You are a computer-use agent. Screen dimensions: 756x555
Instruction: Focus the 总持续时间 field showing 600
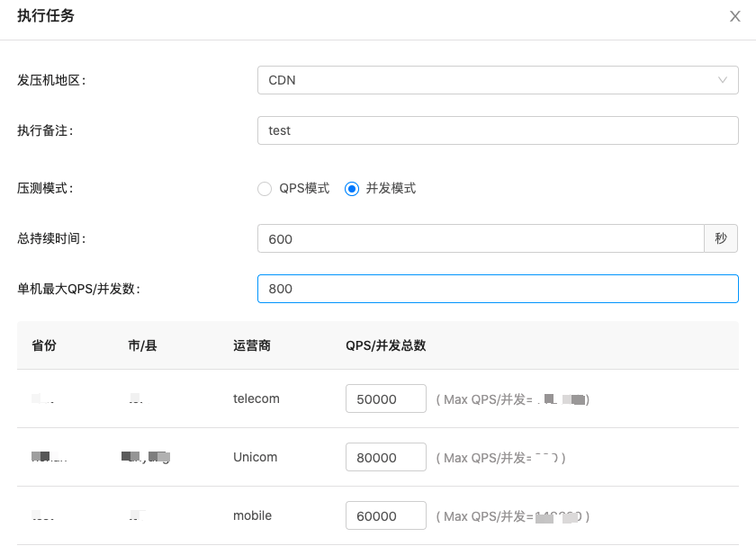coord(480,239)
